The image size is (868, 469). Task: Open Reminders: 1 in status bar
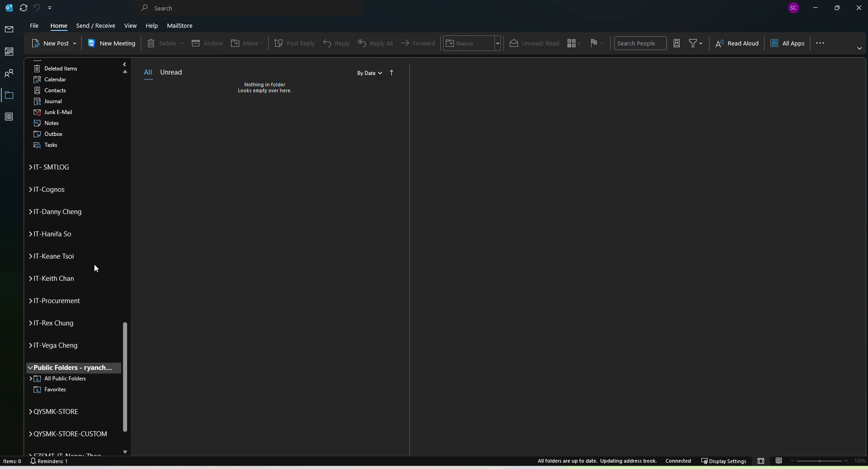click(x=49, y=461)
